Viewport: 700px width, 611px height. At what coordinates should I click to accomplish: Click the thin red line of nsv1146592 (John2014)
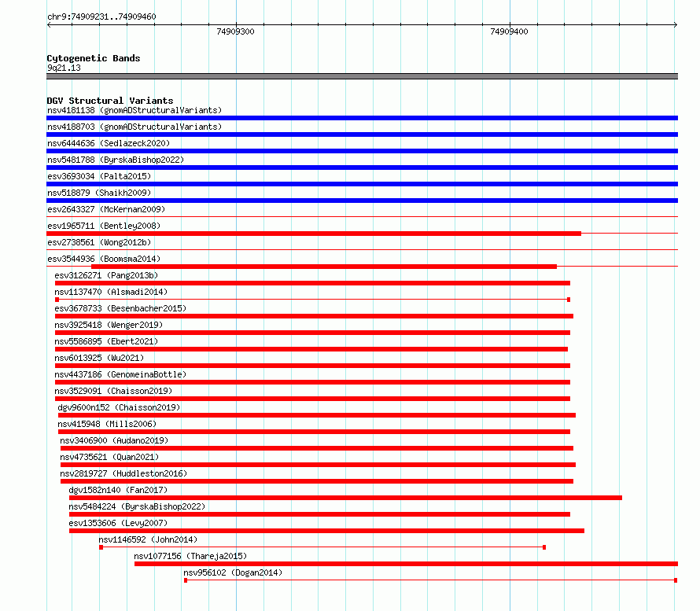(322, 547)
